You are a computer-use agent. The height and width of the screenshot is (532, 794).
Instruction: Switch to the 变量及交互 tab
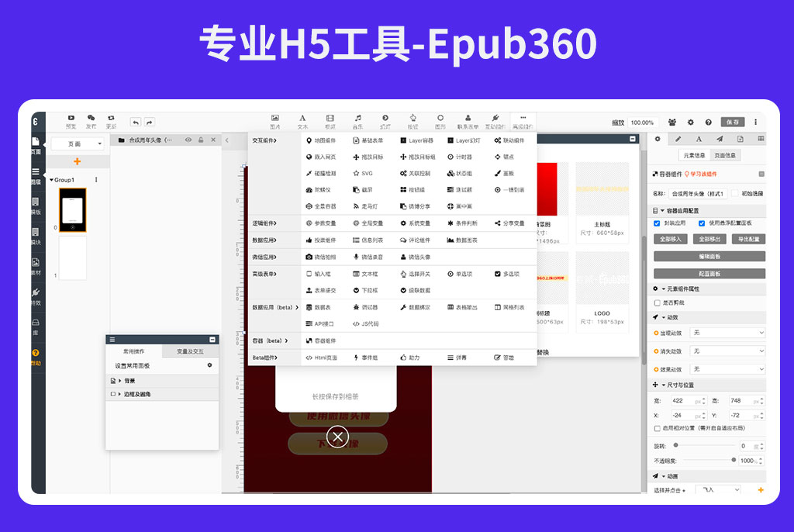(190, 351)
